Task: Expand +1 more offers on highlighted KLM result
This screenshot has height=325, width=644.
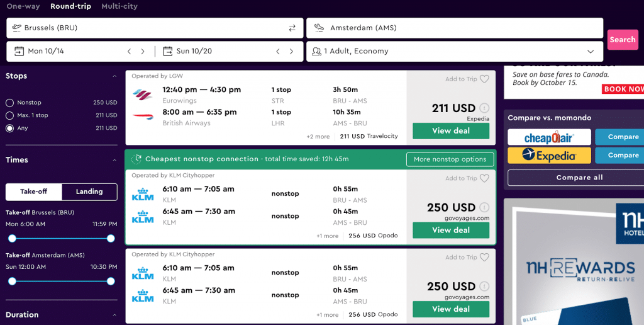Action: (327, 236)
